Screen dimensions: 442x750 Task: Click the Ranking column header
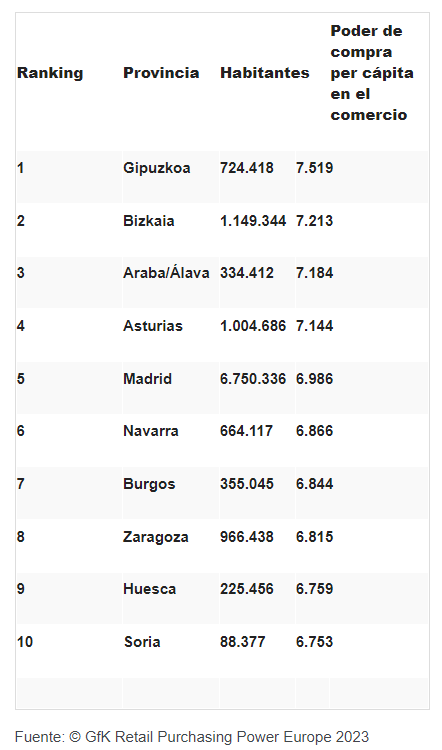tap(50, 73)
